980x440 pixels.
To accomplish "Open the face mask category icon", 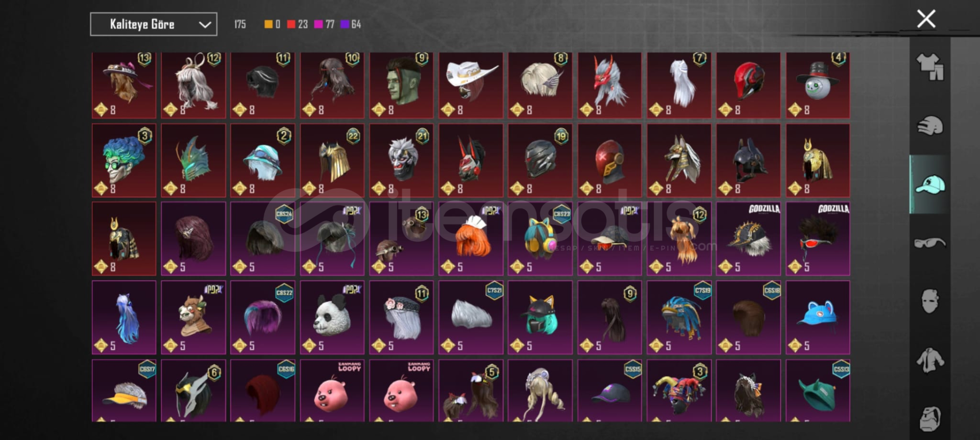I will [x=930, y=301].
